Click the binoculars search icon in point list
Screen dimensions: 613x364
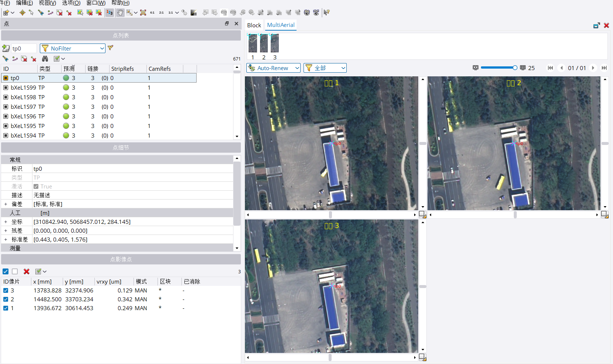point(45,59)
